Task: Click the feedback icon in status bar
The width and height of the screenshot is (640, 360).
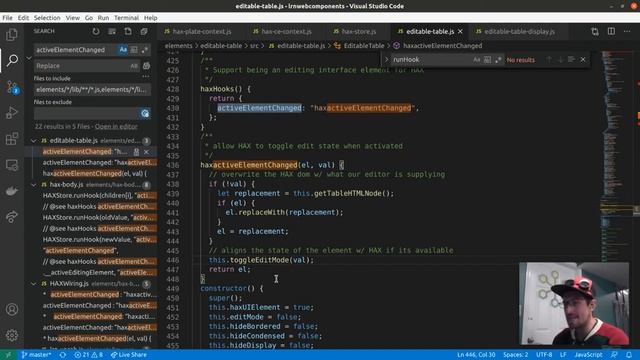Action: pos(614,355)
